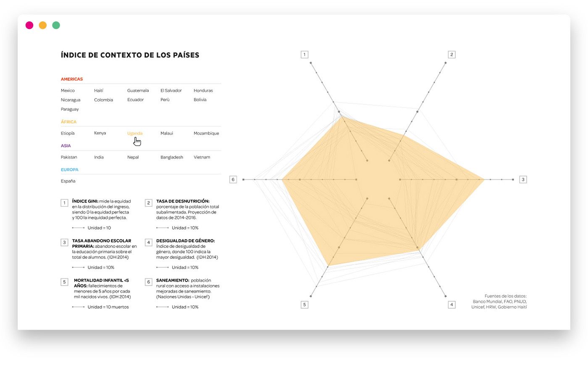
Task: Choose Haití from the country list
Action: point(99,91)
